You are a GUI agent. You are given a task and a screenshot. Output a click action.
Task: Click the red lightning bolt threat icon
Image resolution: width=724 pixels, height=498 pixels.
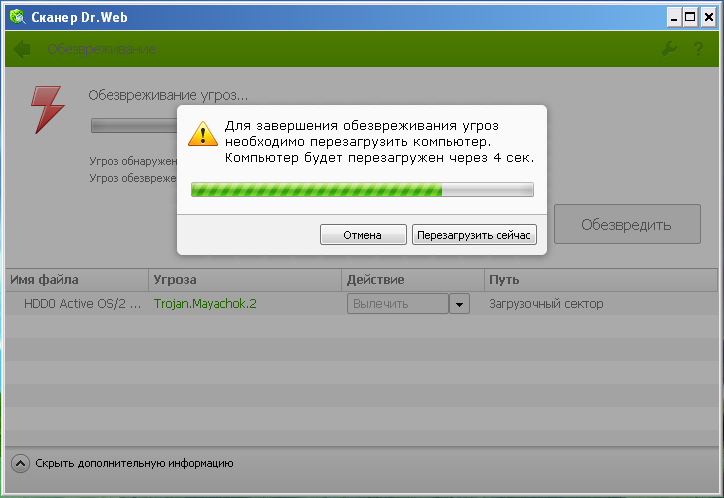click(x=47, y=110)
